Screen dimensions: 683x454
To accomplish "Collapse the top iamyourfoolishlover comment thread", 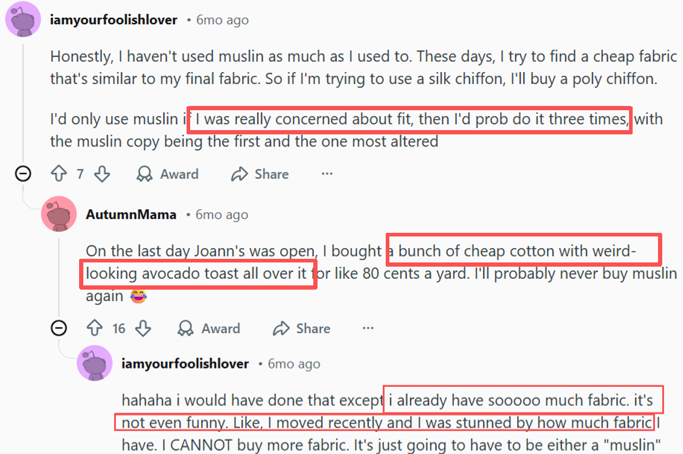I will [x=23, y=174].
